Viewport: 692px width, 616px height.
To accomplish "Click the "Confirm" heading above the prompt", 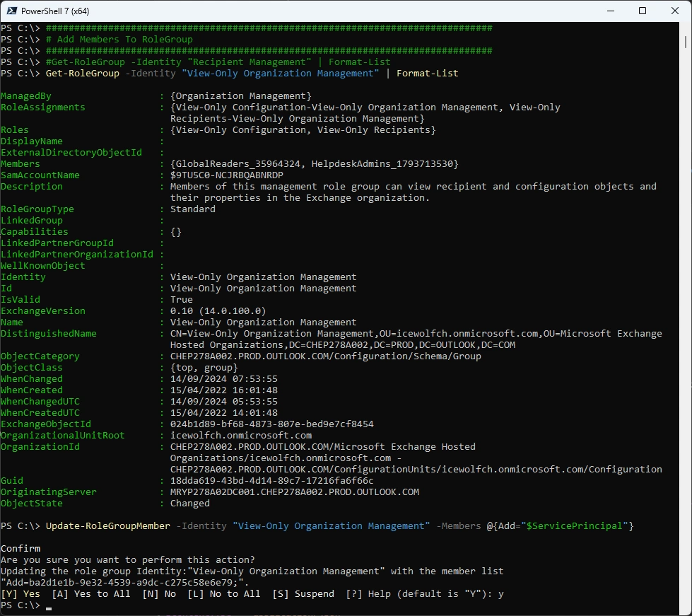I will (x=20, y=549).
